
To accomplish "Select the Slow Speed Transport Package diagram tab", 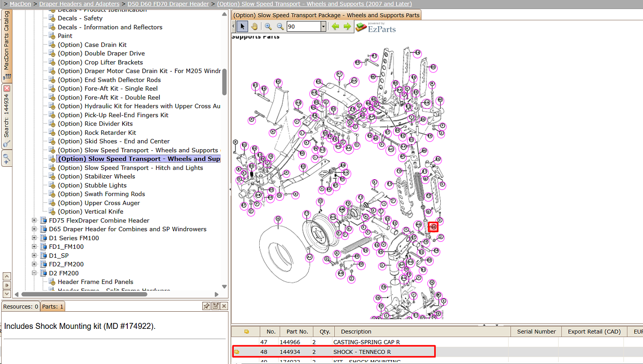I will 326,15.
